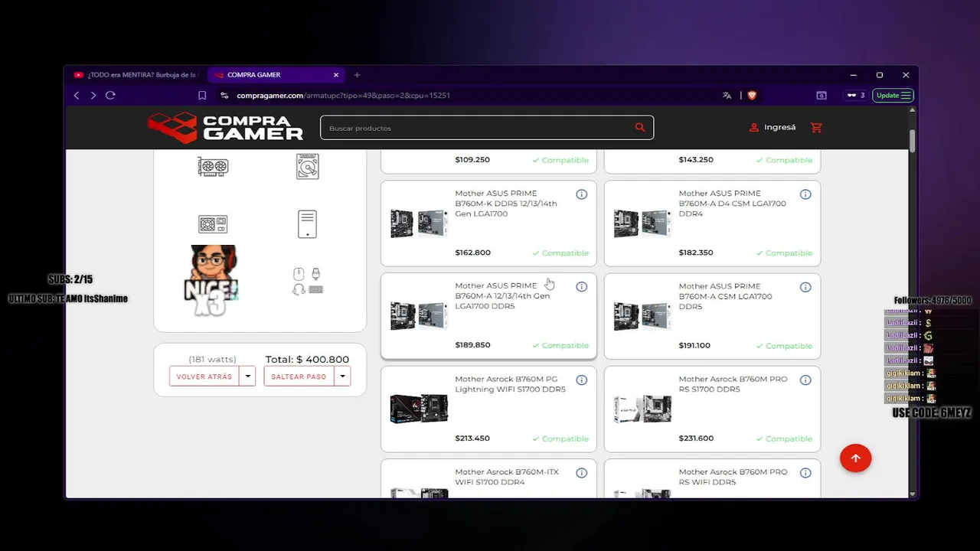
Task: Open the translate page icon
Action: coord(727,96)
